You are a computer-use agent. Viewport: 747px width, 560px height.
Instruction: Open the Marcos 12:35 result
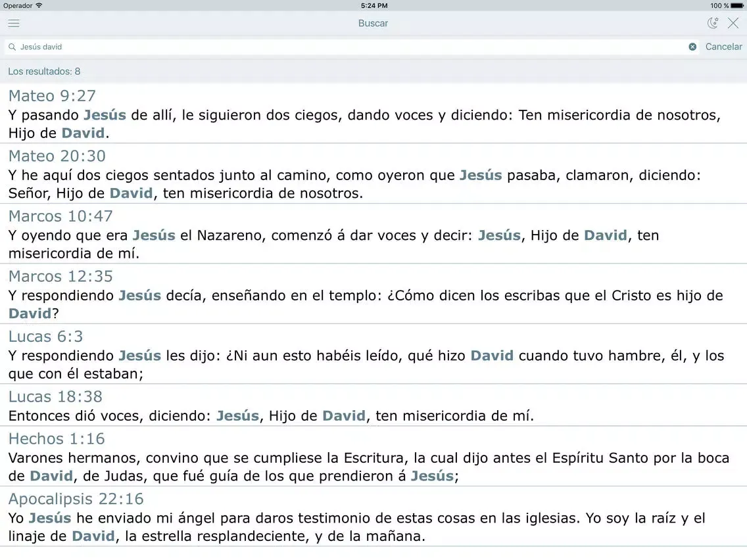[373, 293]
